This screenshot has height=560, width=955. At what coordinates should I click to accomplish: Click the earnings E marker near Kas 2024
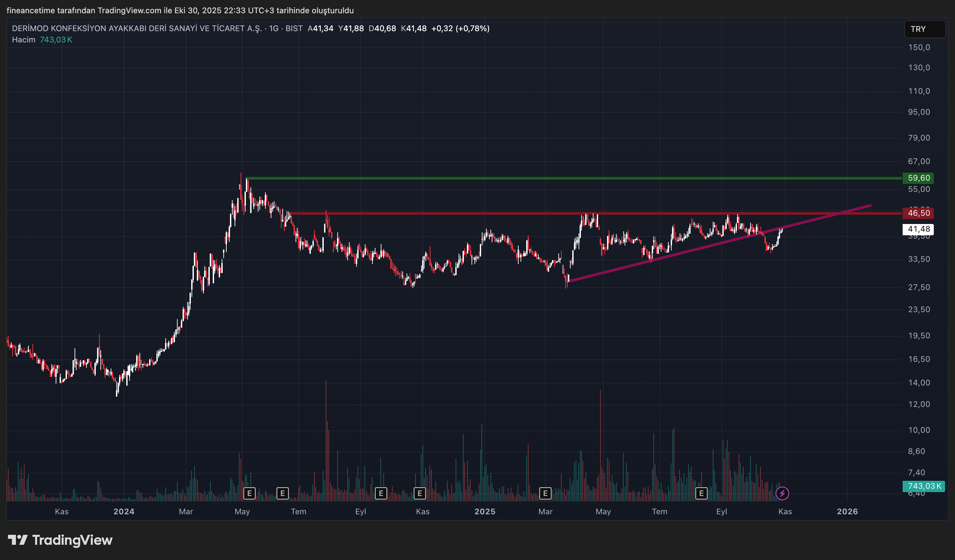tap(420, 493)
